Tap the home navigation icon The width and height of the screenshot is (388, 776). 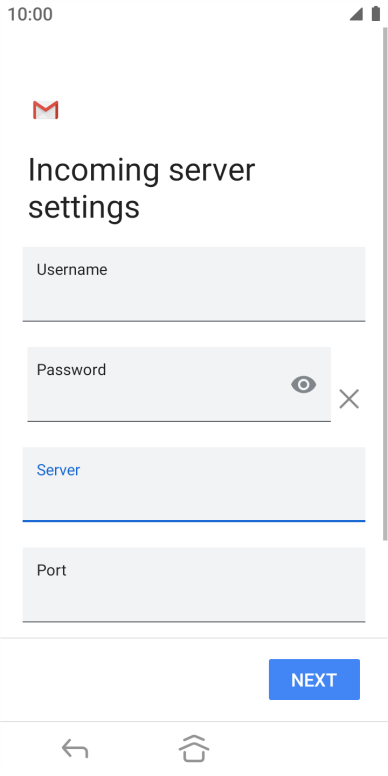point(194,749)
